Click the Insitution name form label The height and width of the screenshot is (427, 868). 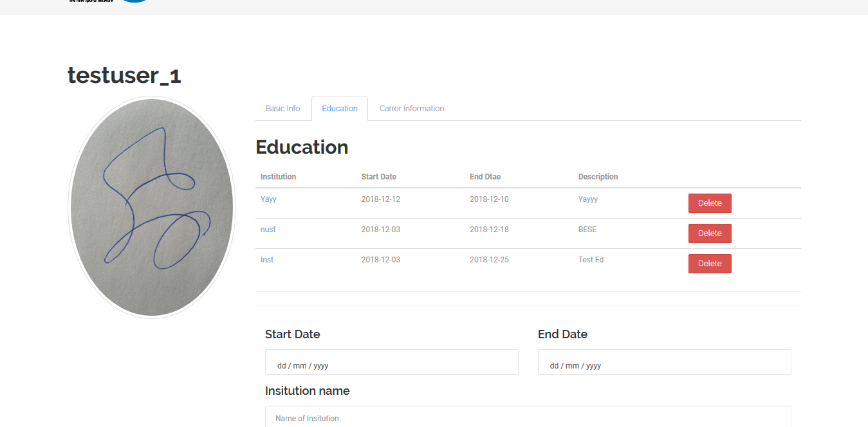308,391
